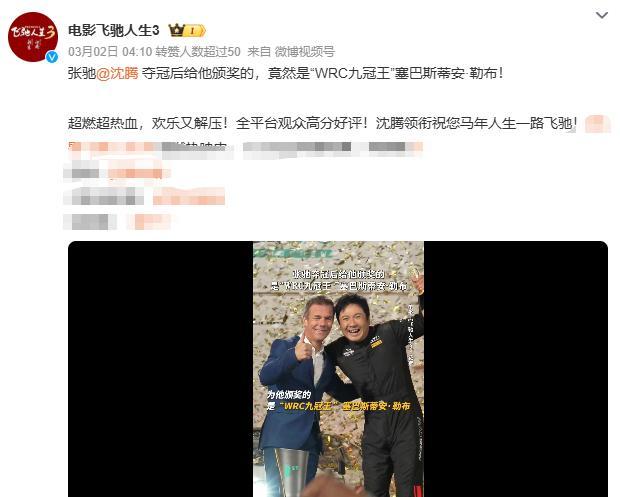Click the white subtitle atop the video
The height and width of the screenshot is (497, 620).
[338, 280]
